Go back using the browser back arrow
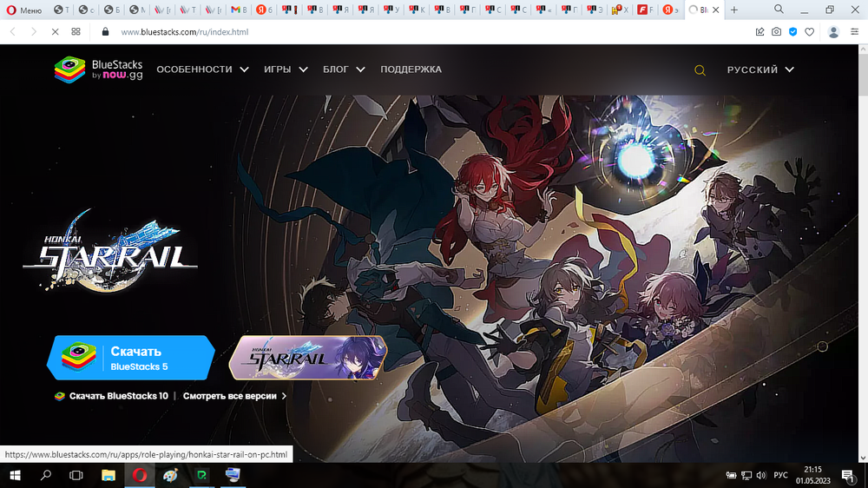868x488 pixels. point(13,32)
